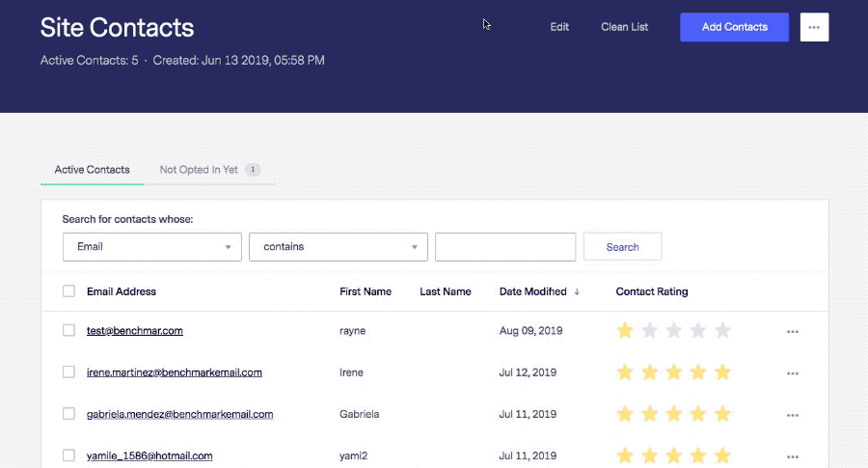Open contact test@benchmar.com
The image size is (868, 468).
tap(134, 331)
